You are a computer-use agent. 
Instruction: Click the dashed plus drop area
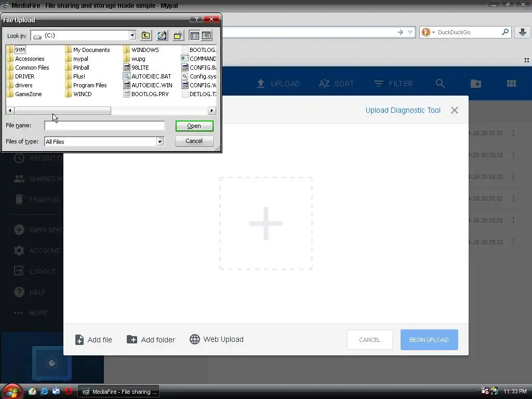pyautogui.click(x=266, y=223)
